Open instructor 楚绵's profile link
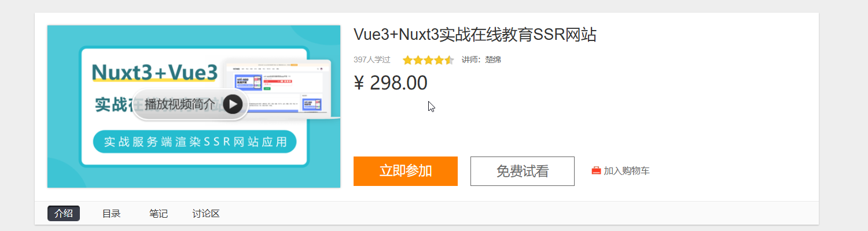868x231 pixels. (x=493, y=59)
